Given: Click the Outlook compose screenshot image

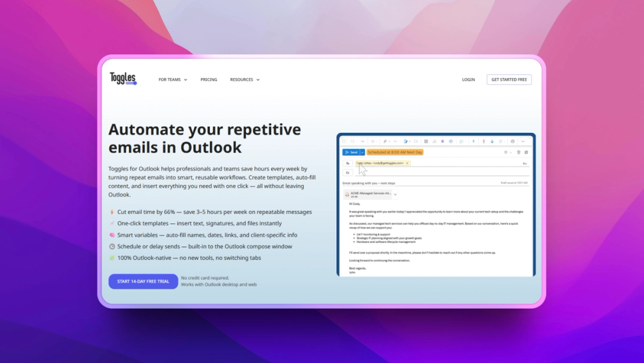Looking at the screenshot, I should click(436, 205).
